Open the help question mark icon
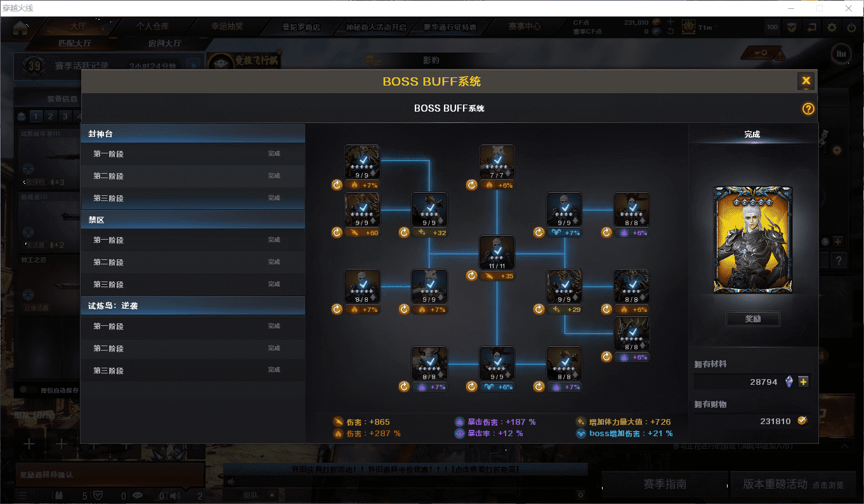864x504 pixels. pyautogui.click(x=808, y=108)
